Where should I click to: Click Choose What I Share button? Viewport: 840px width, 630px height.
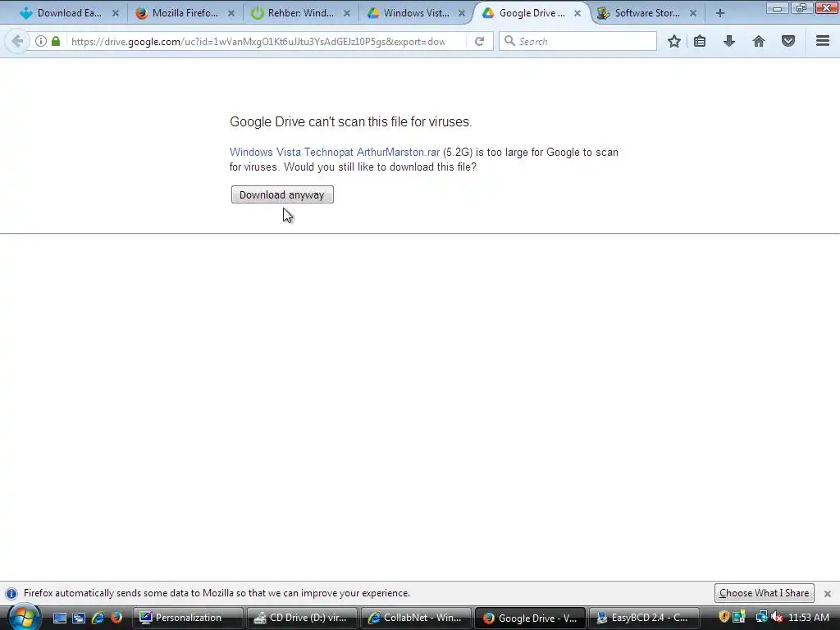(764, 593)
